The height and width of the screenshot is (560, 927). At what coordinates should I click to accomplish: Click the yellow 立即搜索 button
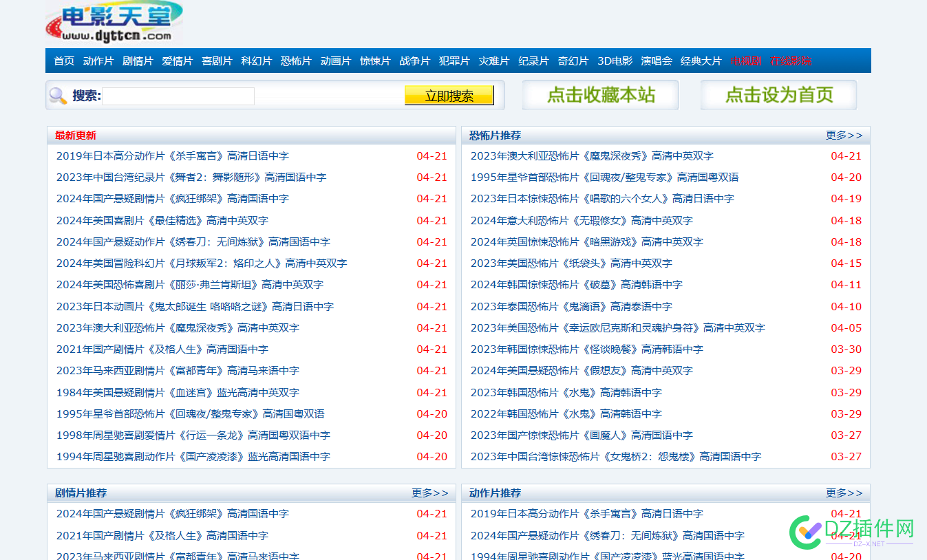[x=449, y=96]
